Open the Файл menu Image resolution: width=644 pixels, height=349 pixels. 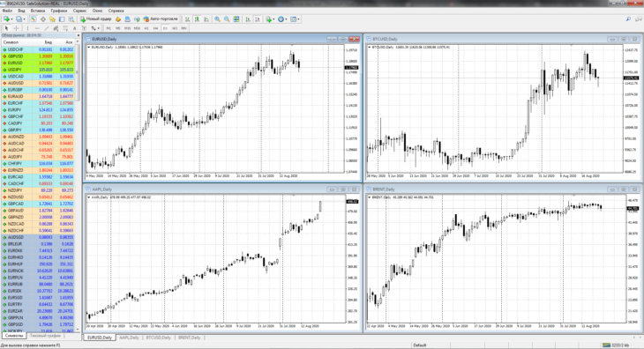pos(7,11)
